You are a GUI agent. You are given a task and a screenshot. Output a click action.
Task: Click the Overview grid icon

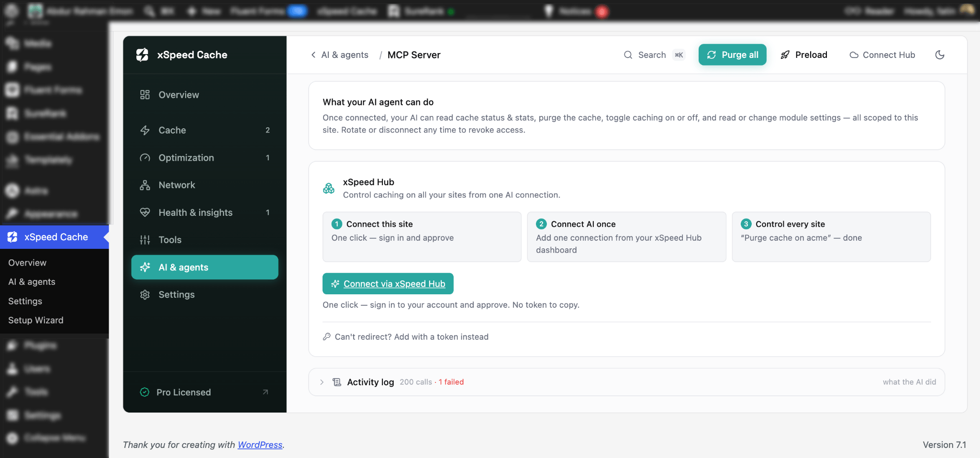pos(145,95)
